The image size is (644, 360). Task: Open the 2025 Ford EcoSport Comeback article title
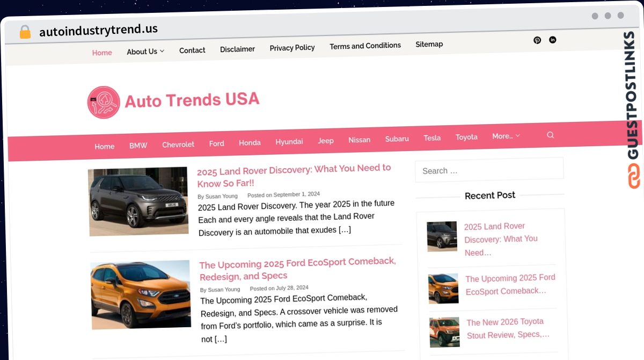click(x=298, y=269)
